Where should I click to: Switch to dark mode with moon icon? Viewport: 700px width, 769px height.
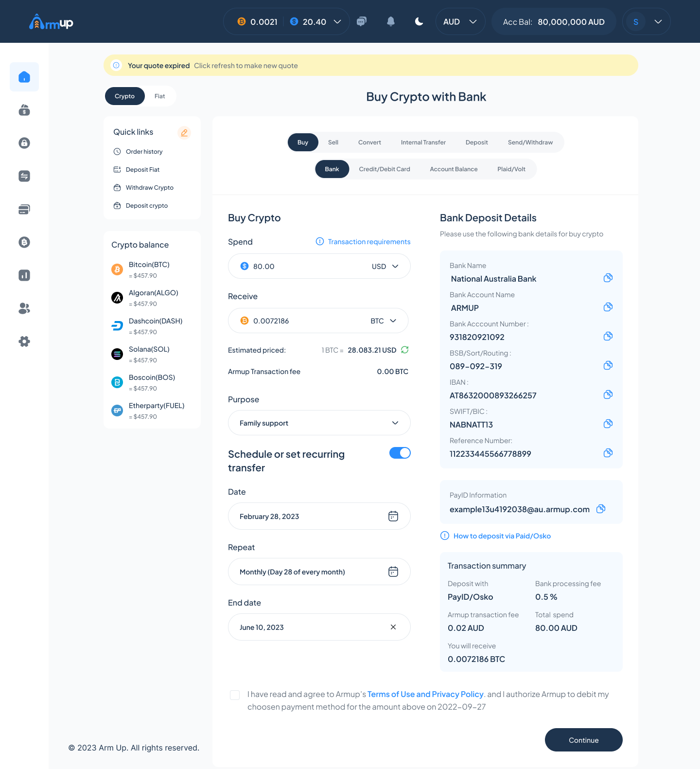point(419,21)
